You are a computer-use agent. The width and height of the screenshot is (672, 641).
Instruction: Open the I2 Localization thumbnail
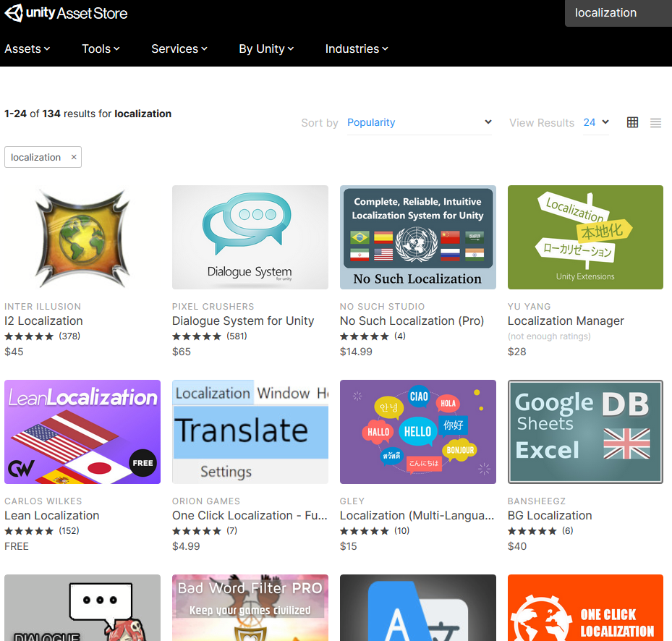click(82, 237)
